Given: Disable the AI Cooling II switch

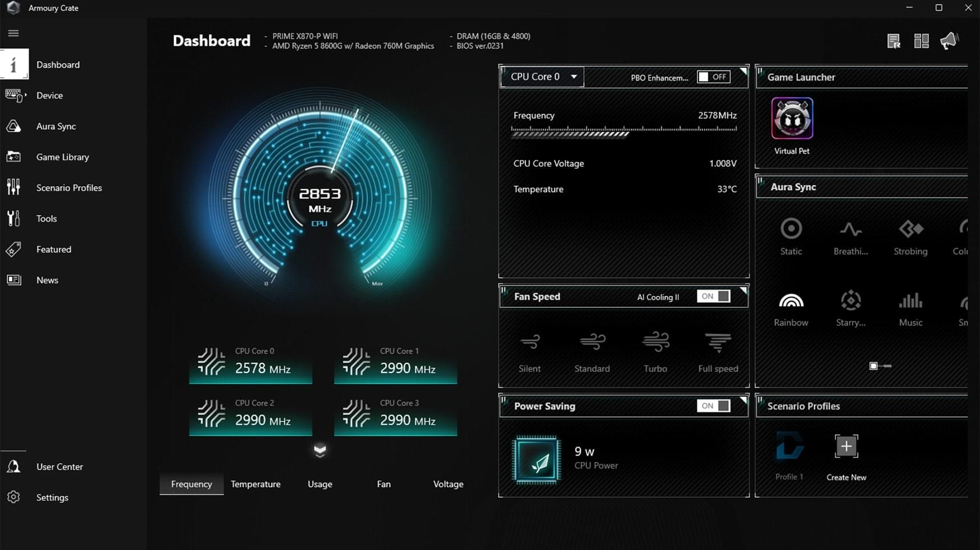Looking at the screenshot, I should (713, 296).
